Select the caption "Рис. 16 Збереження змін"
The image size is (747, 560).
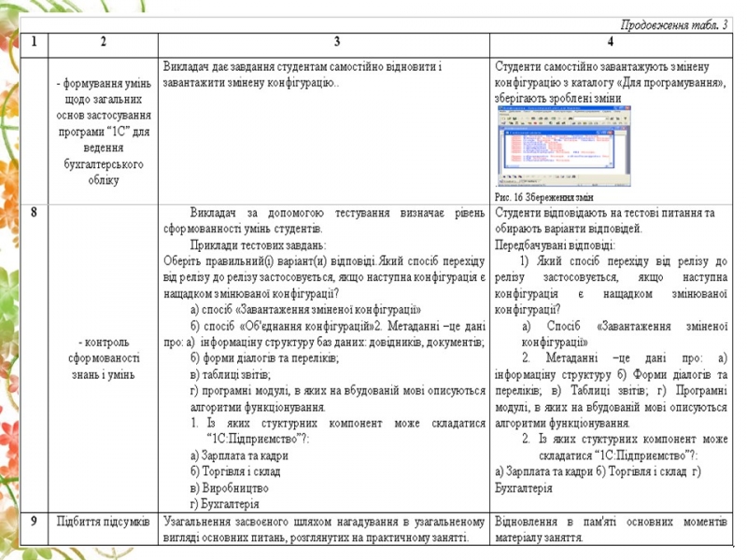[543, 197]
